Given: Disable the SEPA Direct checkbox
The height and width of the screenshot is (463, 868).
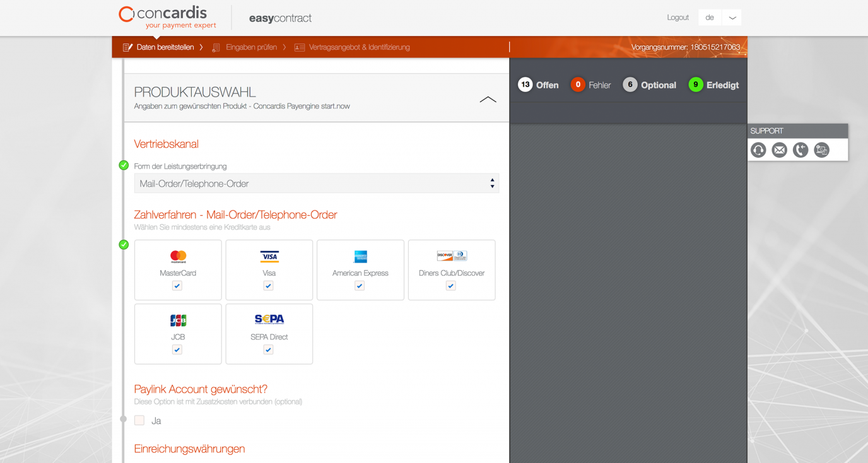Looking at the screenshot, I should 269,349.
